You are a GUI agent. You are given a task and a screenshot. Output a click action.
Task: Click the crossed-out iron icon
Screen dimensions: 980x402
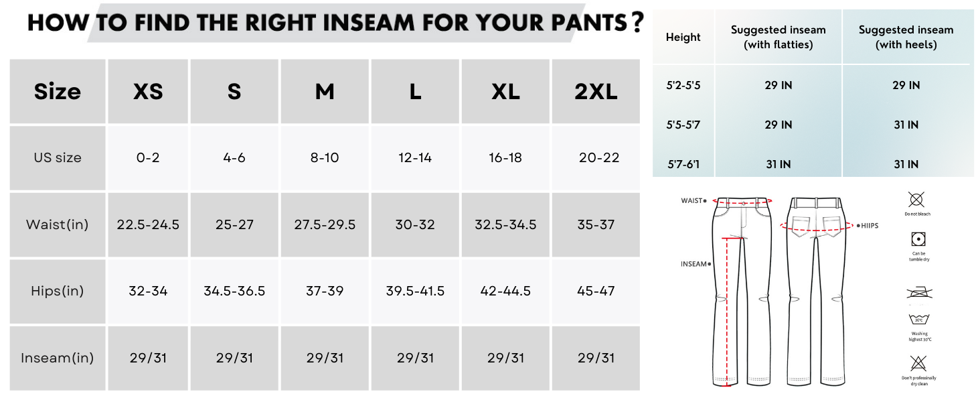click(918, 293)
